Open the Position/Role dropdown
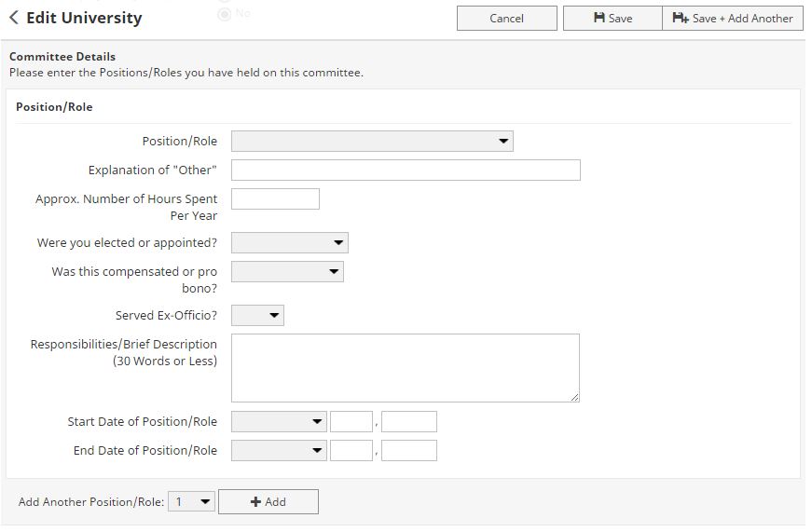Screen dimensions: 812x532 click(x=372, y=142)
